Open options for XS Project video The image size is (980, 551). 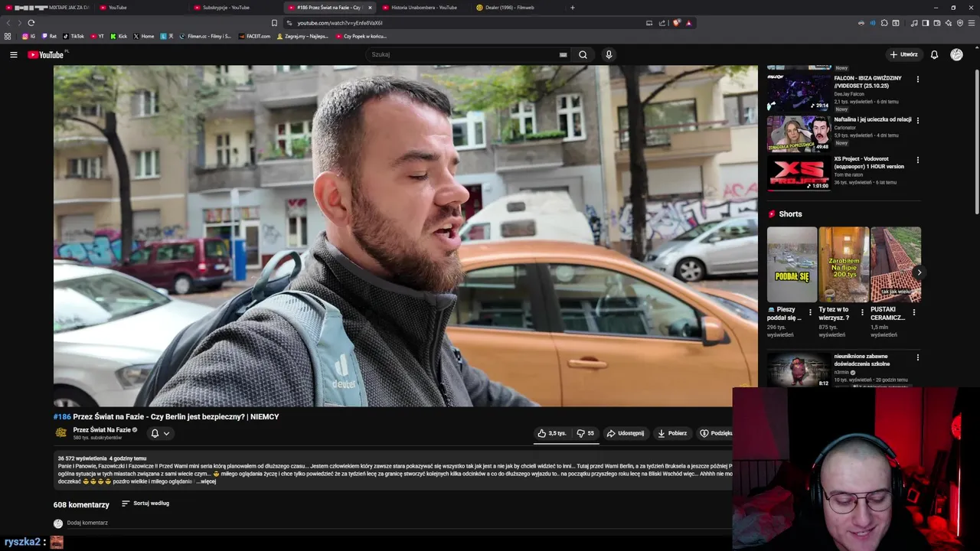point(918,160)
